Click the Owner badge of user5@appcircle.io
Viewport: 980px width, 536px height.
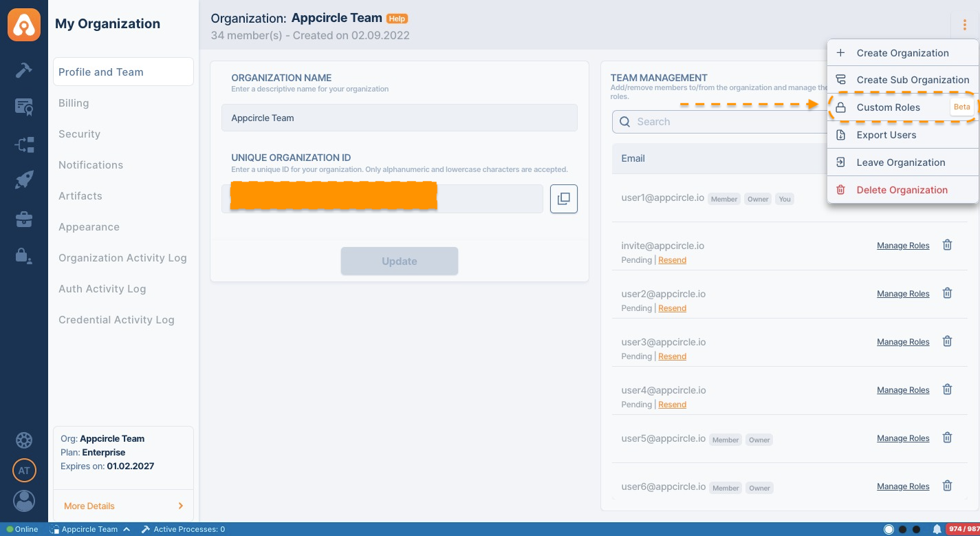759,440
